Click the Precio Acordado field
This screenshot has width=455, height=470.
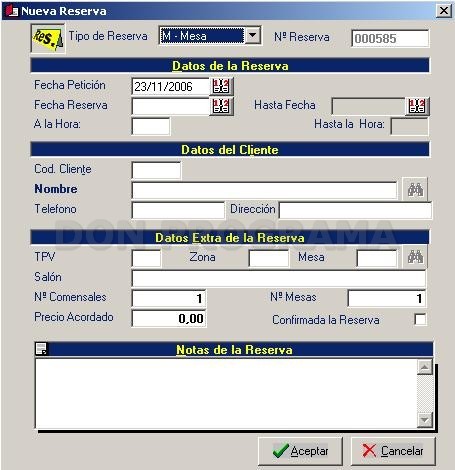[x=169, y=318]
